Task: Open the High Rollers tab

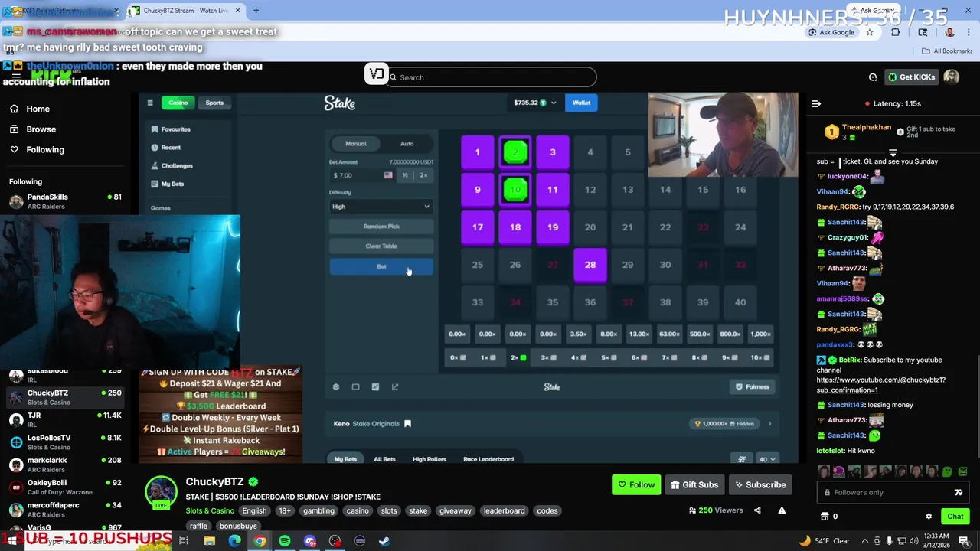Action: [x=430, y=459]
